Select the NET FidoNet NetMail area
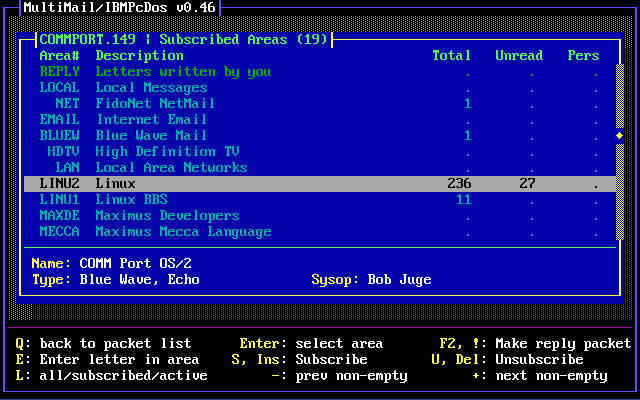This screenshot has height=400, width=640. (x=155, y=104)
